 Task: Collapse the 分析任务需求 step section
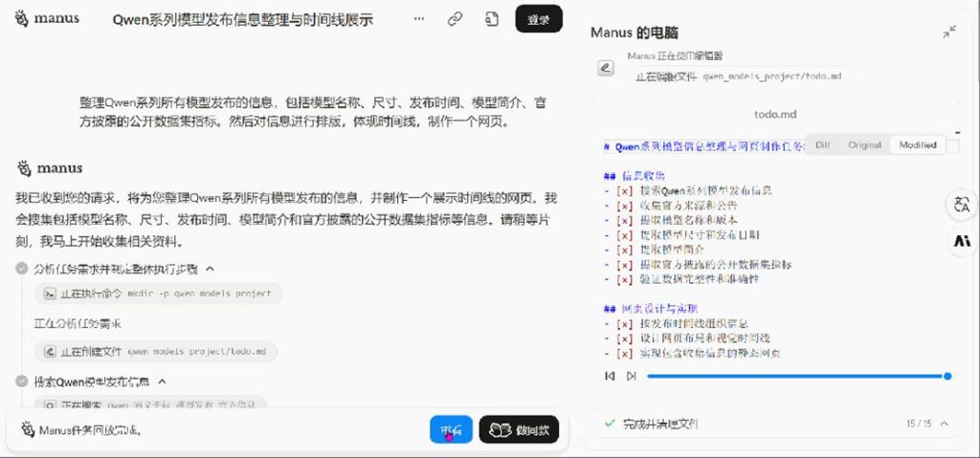pyautogui.click(x=211, y=270)
